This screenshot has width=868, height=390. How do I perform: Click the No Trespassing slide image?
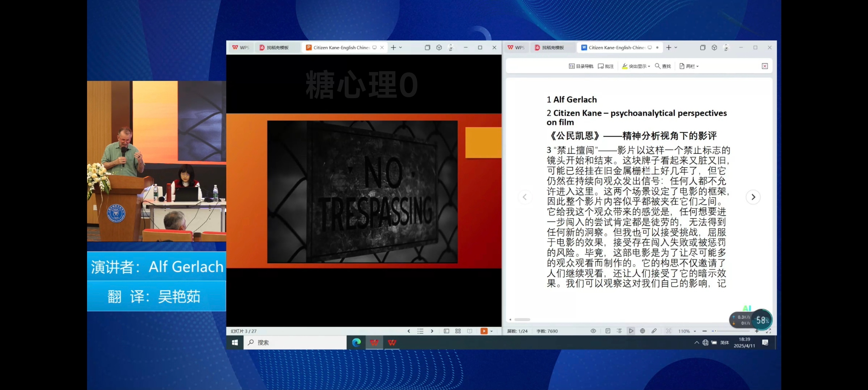tap(362, 192)
